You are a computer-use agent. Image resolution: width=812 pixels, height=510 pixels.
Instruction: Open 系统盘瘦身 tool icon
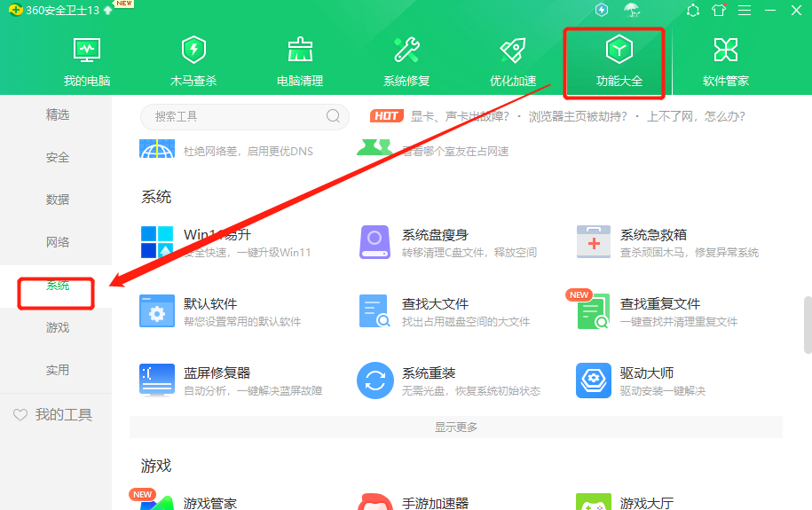click(374, 242)
